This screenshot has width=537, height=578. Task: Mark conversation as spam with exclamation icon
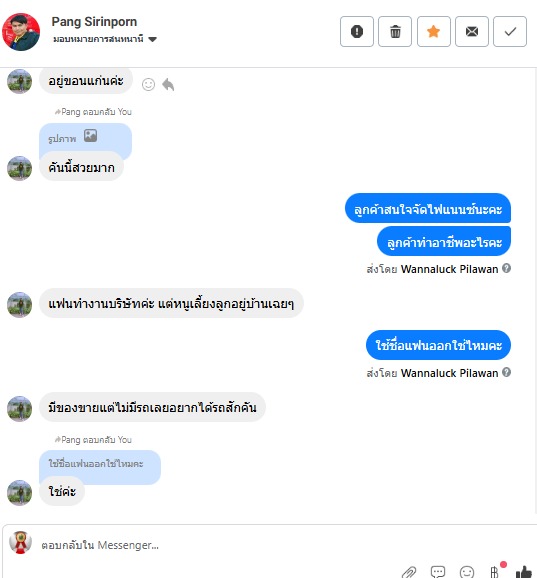[x=356, y=31]
